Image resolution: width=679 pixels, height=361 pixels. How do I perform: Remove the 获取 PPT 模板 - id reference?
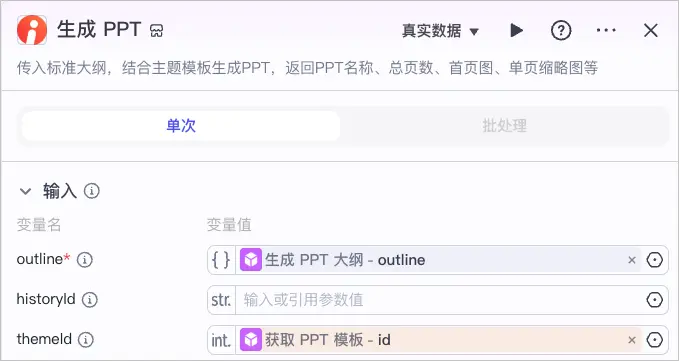coord(632,340)
